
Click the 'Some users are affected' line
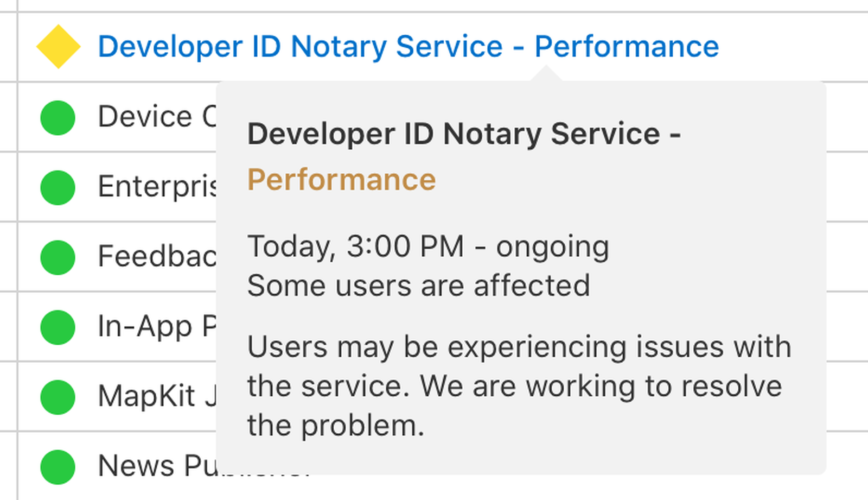pos(418,286)
